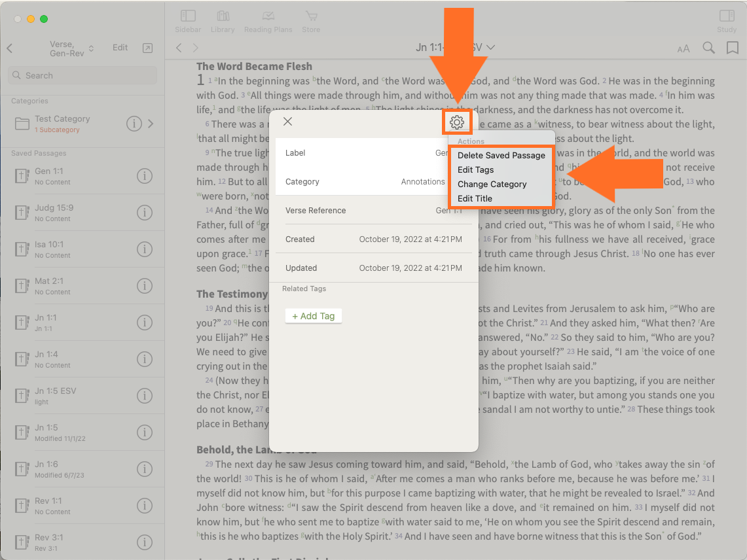747x560 pixels.
Task: Show info for Test Category
Action: pos(134,124)
